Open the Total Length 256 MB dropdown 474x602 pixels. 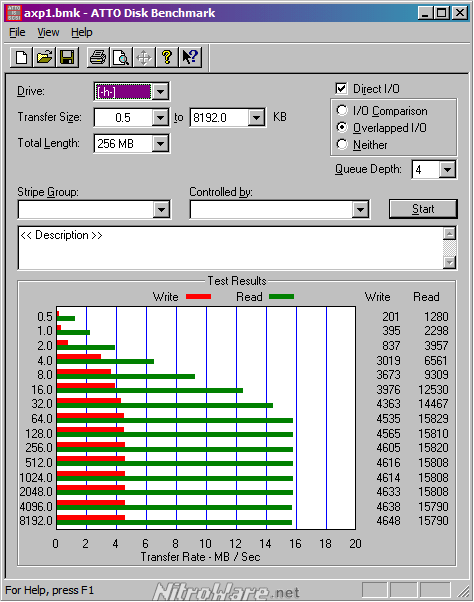pyautogui.click(x=160, y=144)
